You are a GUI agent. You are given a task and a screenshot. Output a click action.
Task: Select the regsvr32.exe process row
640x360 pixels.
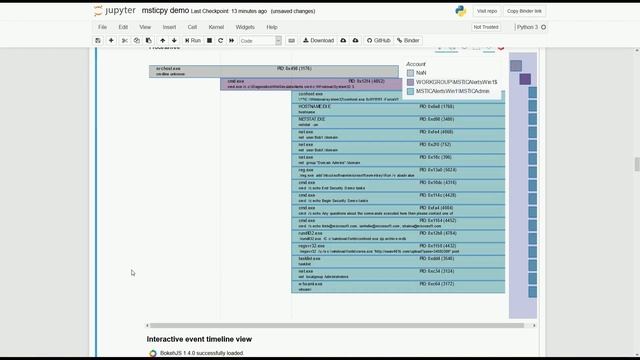click(x=398, y=248)
